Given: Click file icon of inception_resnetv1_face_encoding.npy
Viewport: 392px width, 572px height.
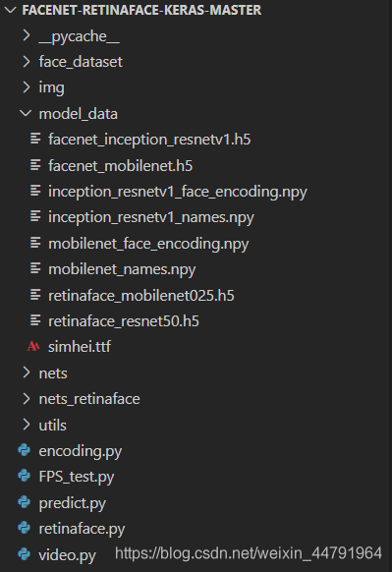Looking at the screenshot, I should pyautogui.click(x=35, y=191).
